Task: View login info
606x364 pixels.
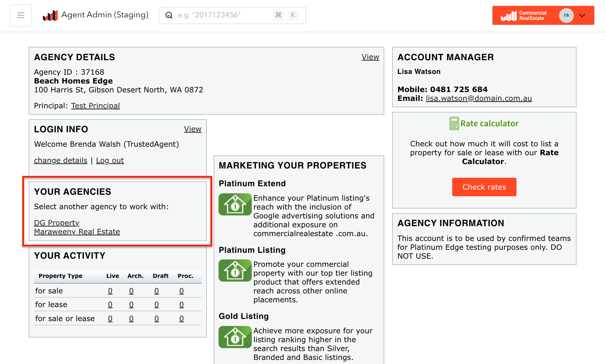Action: pyautogui.click(x=193, y=129)
